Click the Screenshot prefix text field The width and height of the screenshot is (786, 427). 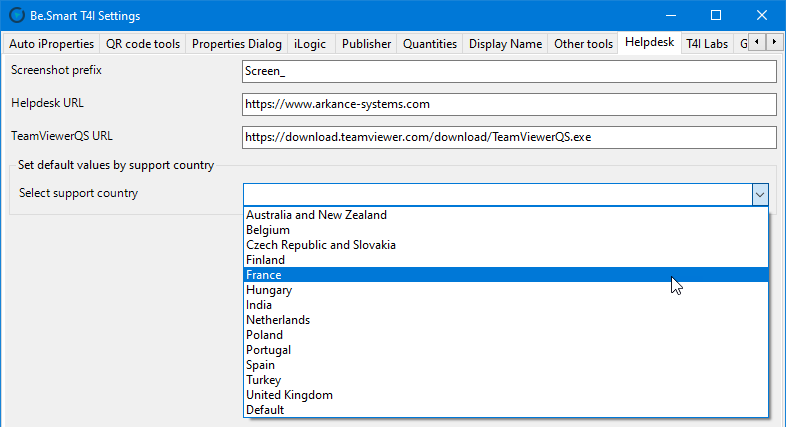click(509, 72)
